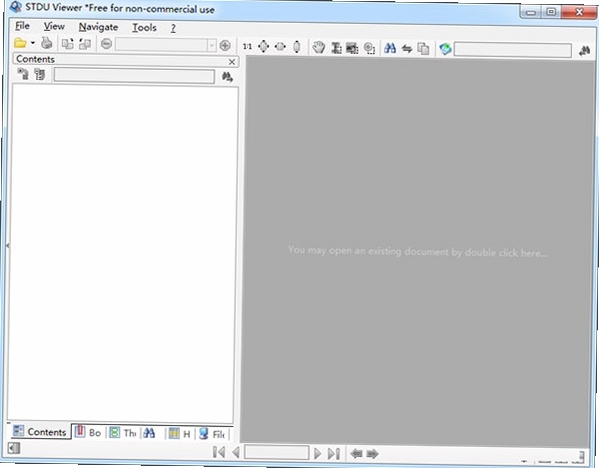Select the text selection tool
The width and height of the screenshot is (599, 468).
[336, 48]
